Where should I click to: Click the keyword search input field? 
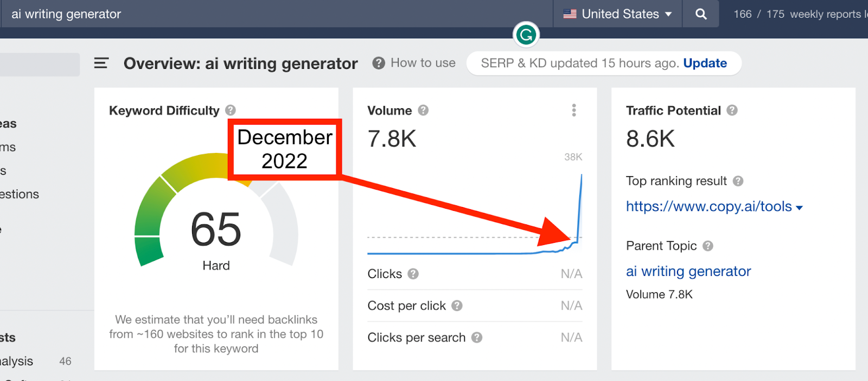click(271, 14)
